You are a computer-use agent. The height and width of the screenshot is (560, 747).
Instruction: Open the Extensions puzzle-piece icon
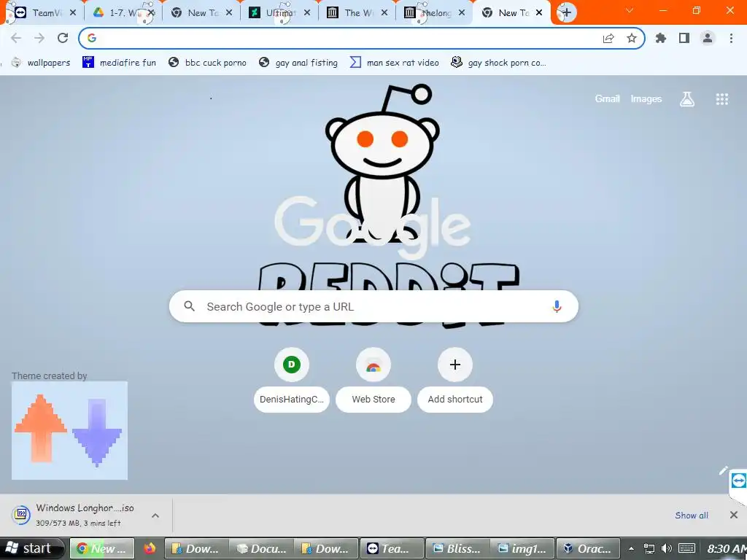(660, 38)
